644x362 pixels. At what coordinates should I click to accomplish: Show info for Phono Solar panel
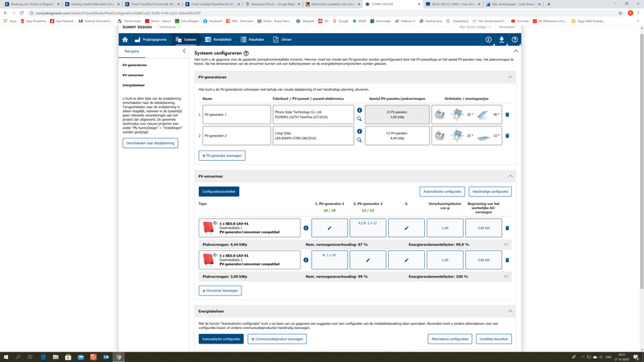pos(359,110)
